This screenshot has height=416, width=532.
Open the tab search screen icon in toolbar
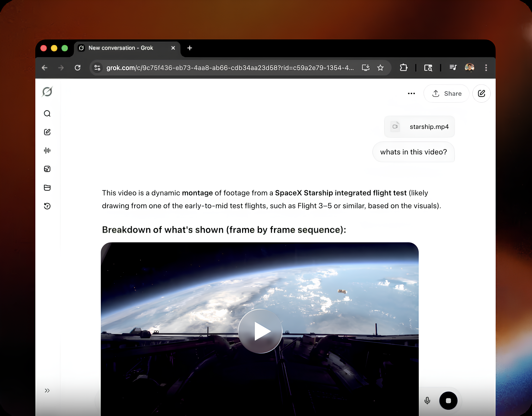428,68
